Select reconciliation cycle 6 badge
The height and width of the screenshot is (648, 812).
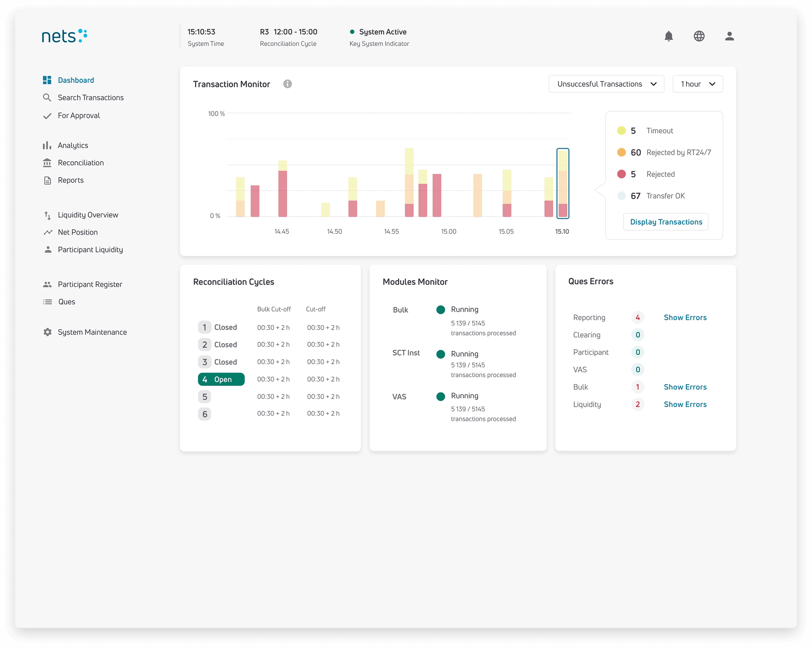[x=205, y=414]
